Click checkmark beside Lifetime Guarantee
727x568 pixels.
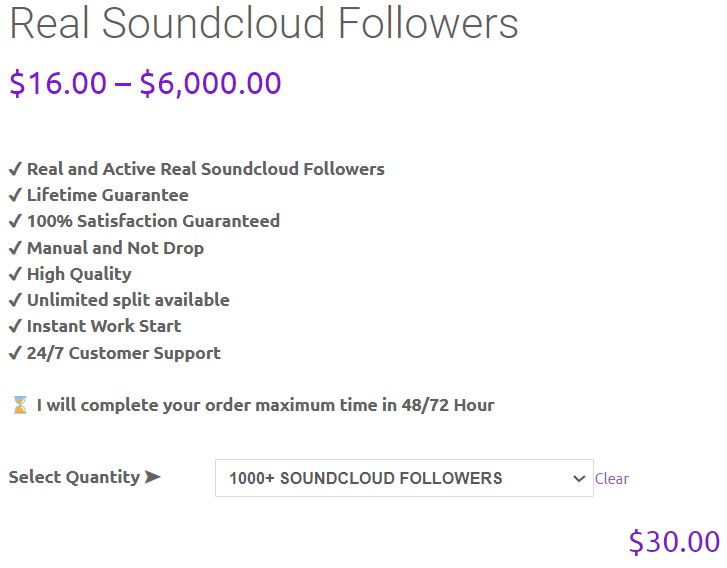point(15,195)
